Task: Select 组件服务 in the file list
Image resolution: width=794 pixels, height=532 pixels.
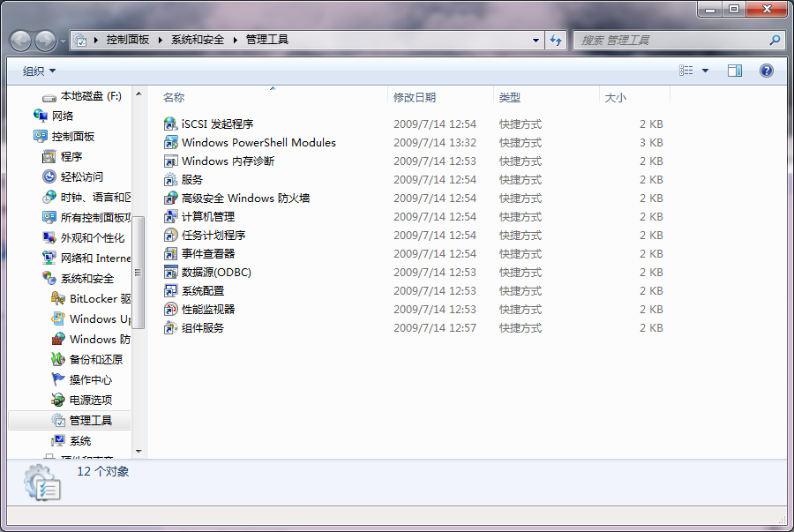Action: click(x=198, y=327)
